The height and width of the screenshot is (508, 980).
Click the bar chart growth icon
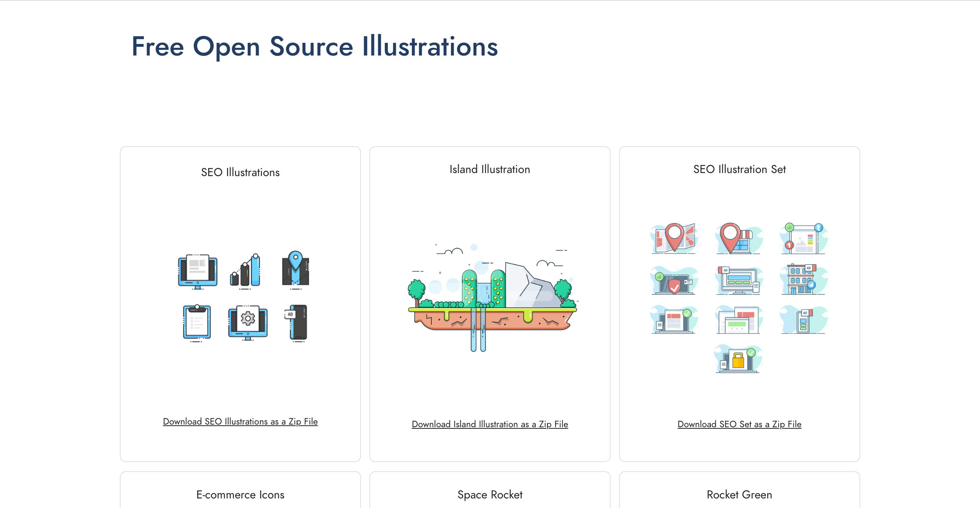pos(245,271)
